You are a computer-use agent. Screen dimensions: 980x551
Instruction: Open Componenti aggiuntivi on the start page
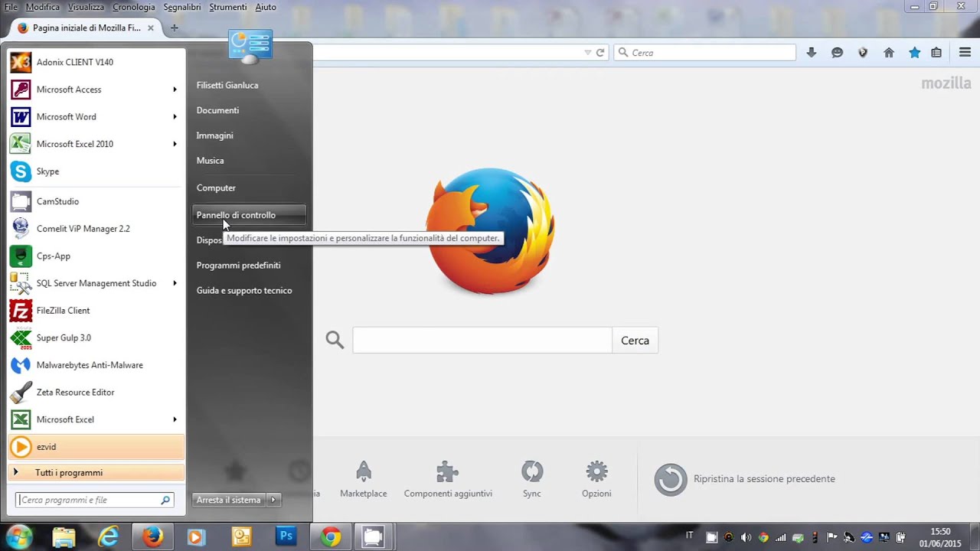(x=448, y=479)
